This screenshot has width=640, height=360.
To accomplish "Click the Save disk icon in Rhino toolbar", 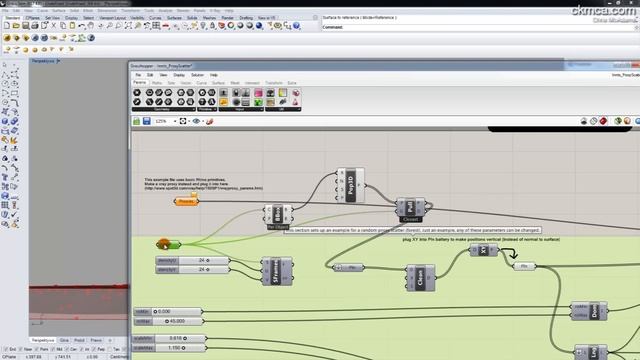I will [25, 26].
